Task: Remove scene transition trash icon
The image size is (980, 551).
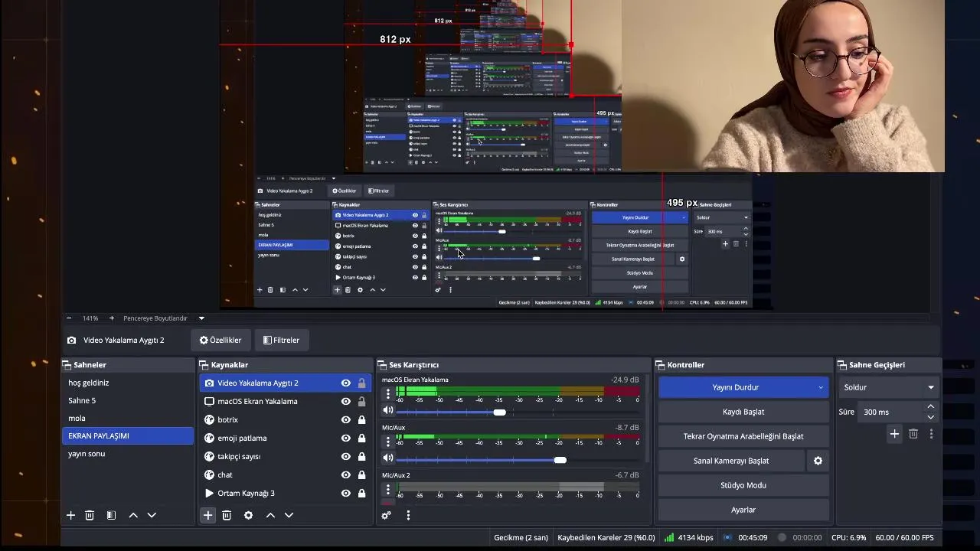Action: point(913,434)
